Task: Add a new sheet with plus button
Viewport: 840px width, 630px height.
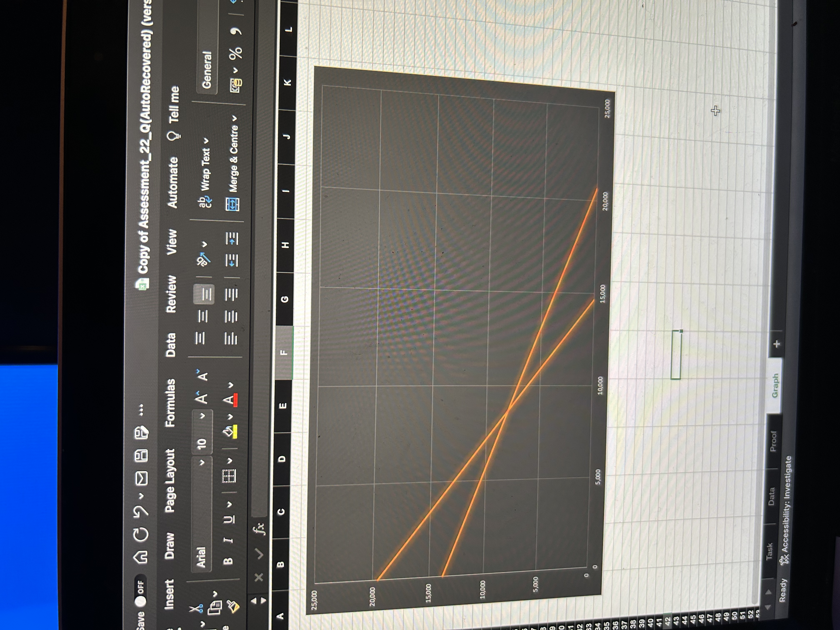Action: pyautogui.click(x=777, y=344)
